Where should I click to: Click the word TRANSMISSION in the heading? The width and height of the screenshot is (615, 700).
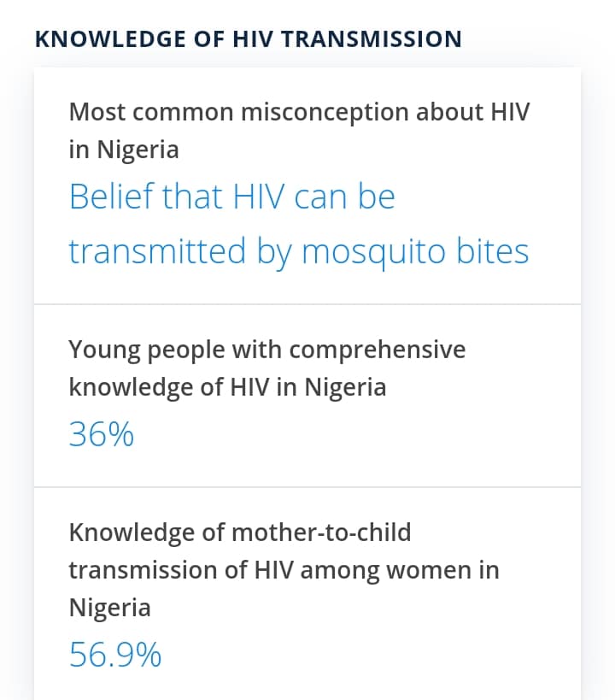[x=372, y=38]
